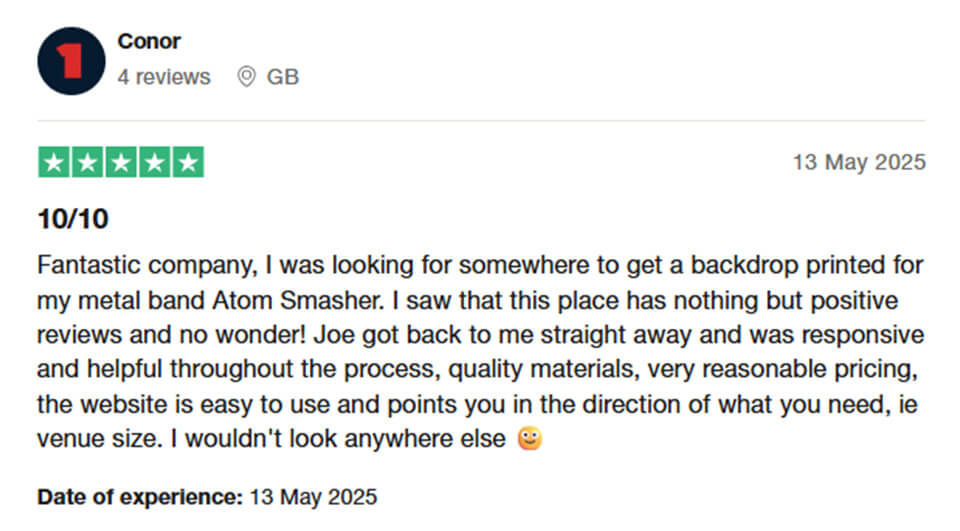The image size is (960, 531).
Task: Click the phrase venue size in the review
Action: (99, 439)
